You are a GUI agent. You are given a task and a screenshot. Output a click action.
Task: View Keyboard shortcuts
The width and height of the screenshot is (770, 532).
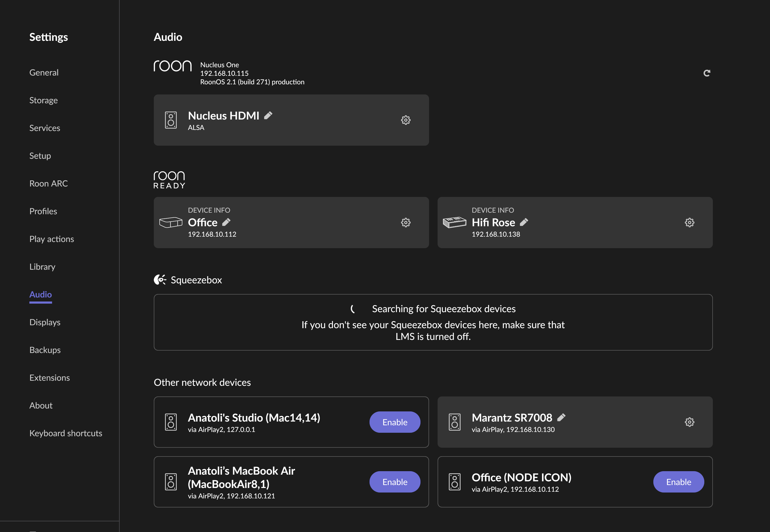tap(66, 433)
